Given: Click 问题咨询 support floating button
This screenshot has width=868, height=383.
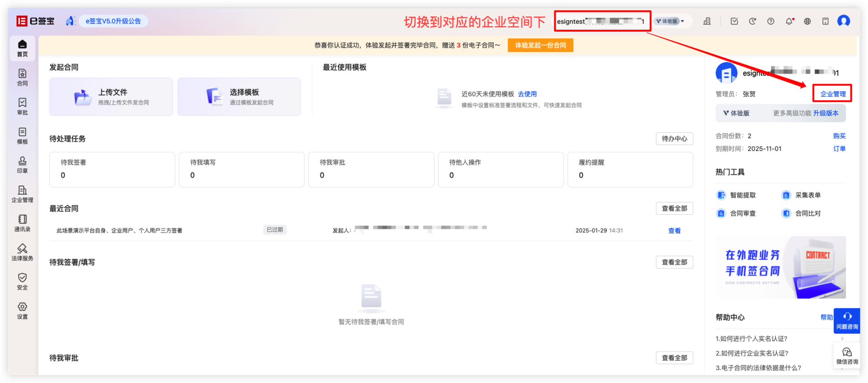Looking at the screenshot, I should click(847, 321).
